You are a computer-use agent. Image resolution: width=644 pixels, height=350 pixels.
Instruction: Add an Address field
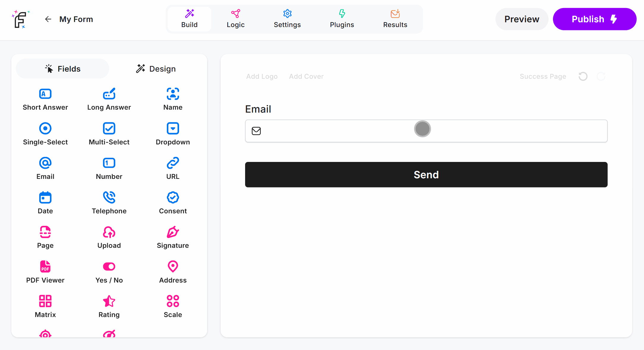pyautogui.click(x=173, y=272)
